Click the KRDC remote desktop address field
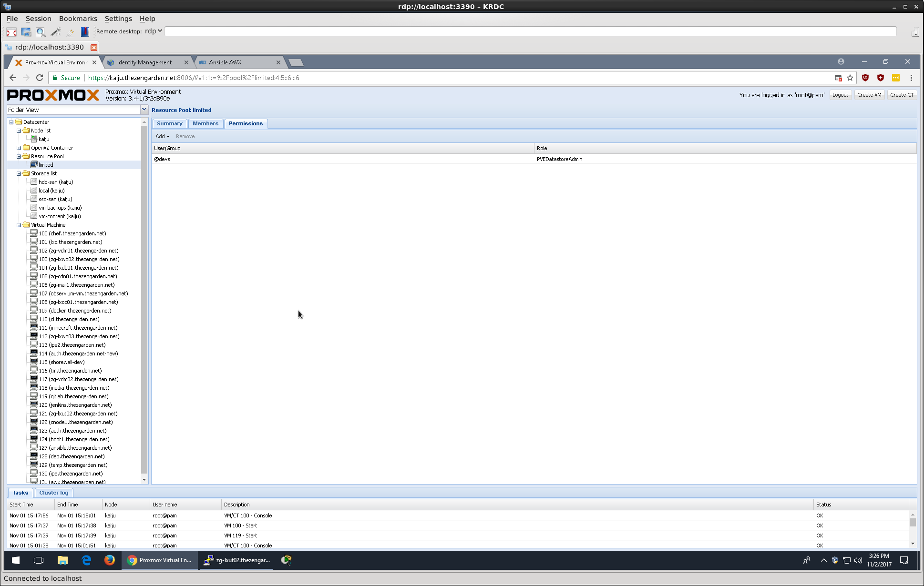The image size is (924, 586). [530, 31]
